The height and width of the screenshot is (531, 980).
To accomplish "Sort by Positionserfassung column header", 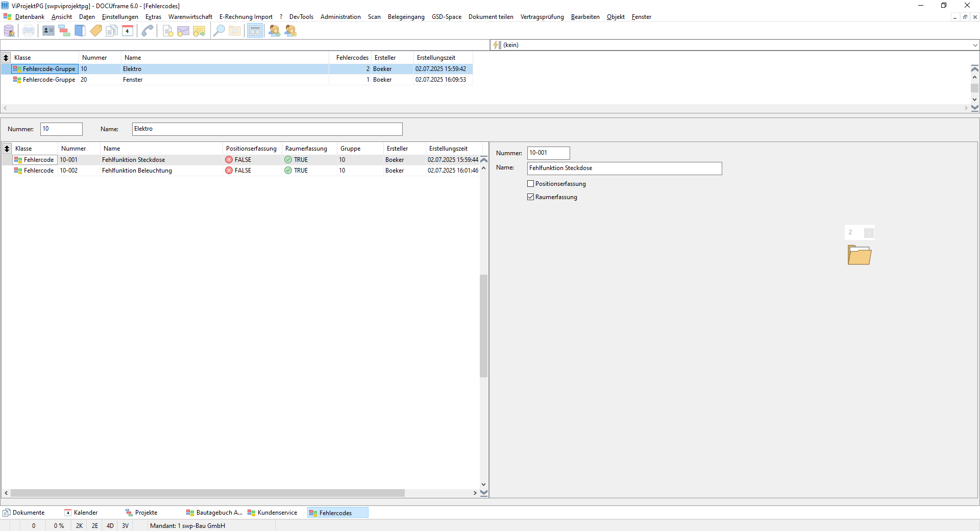I will click(252, 149).
